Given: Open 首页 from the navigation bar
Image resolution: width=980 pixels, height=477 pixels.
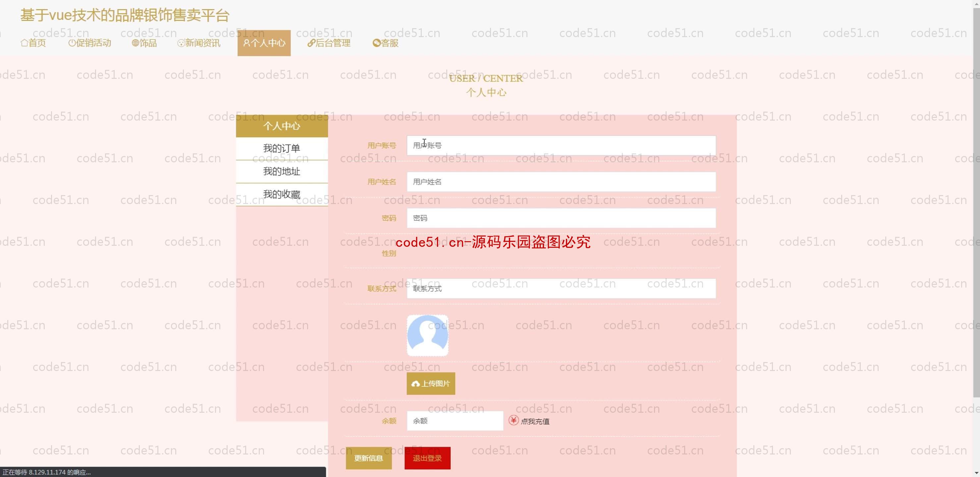Looking at the screenshot, I should 33,43.
